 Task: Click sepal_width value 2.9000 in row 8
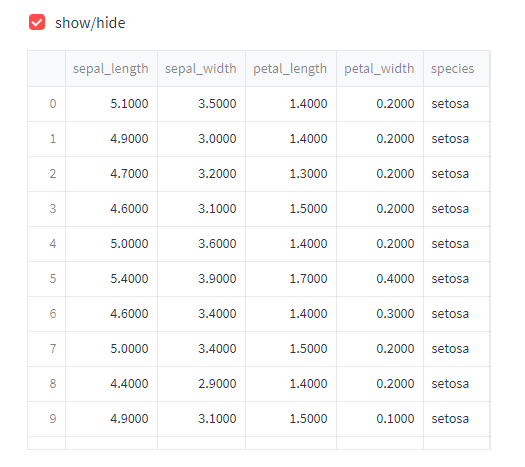pyautogui.click(x=217, y=384)
